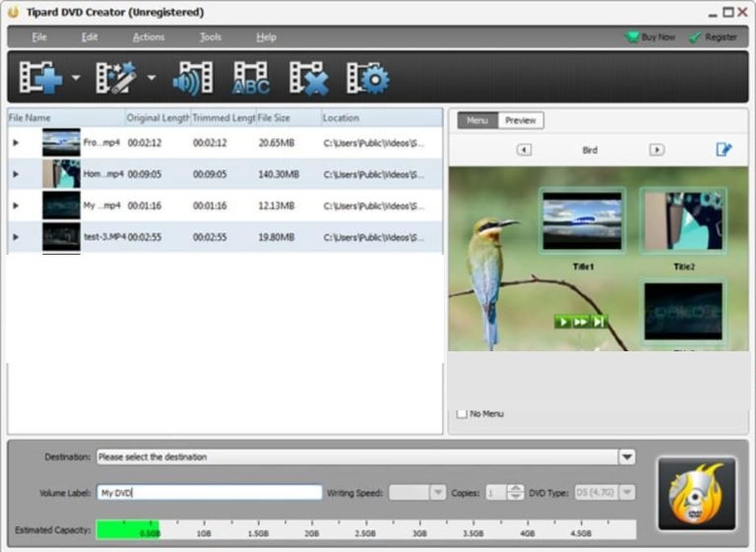Open the Tools menu
Viewport: 756px width, 552px height.
click(x=211, y=37)
